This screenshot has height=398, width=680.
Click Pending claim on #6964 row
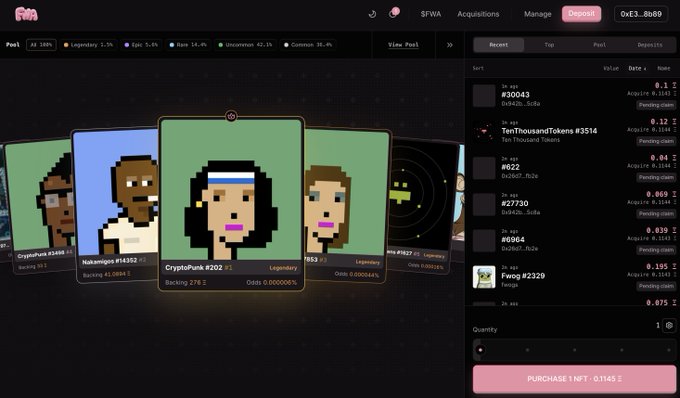(x=656, y=250)
